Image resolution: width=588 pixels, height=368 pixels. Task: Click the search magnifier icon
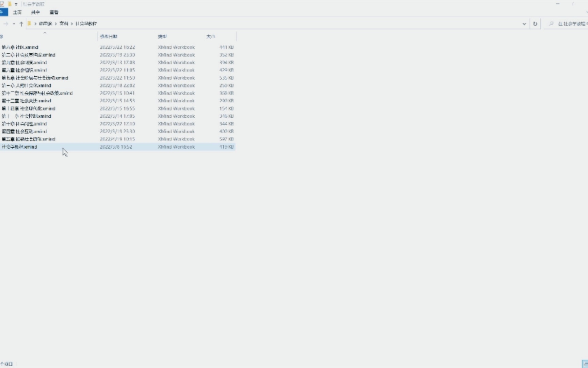(x=551, y=24)
